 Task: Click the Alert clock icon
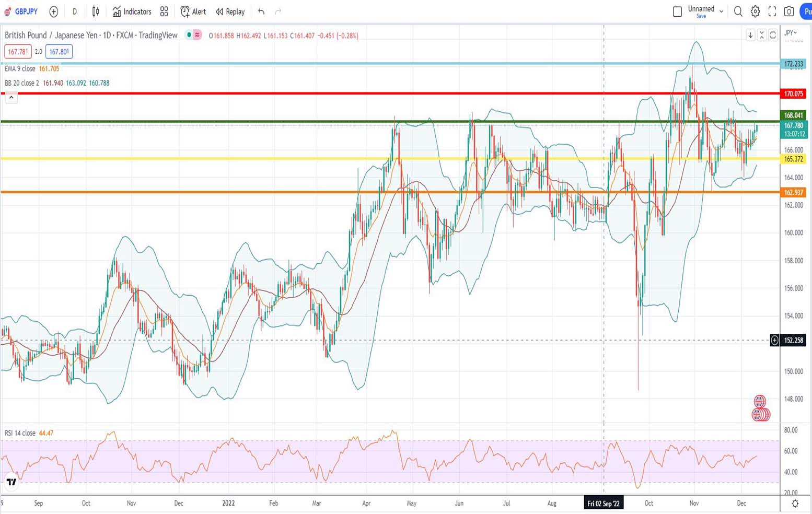pos(192,11)
